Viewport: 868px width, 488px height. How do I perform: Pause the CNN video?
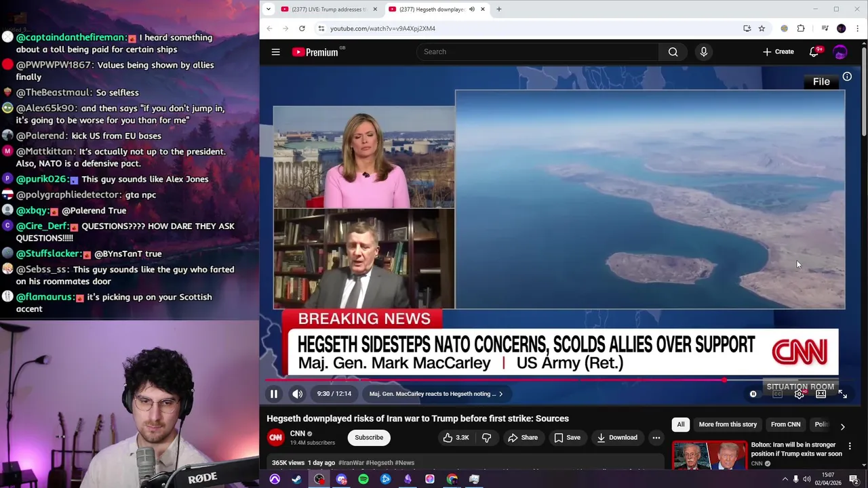(x=274, y=394)
